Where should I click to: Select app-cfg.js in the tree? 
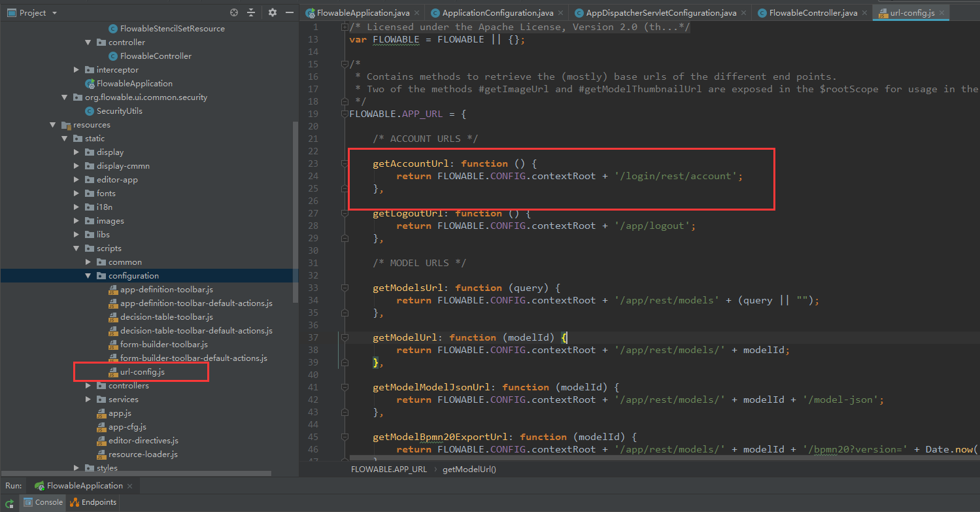(x=127, y=427)
